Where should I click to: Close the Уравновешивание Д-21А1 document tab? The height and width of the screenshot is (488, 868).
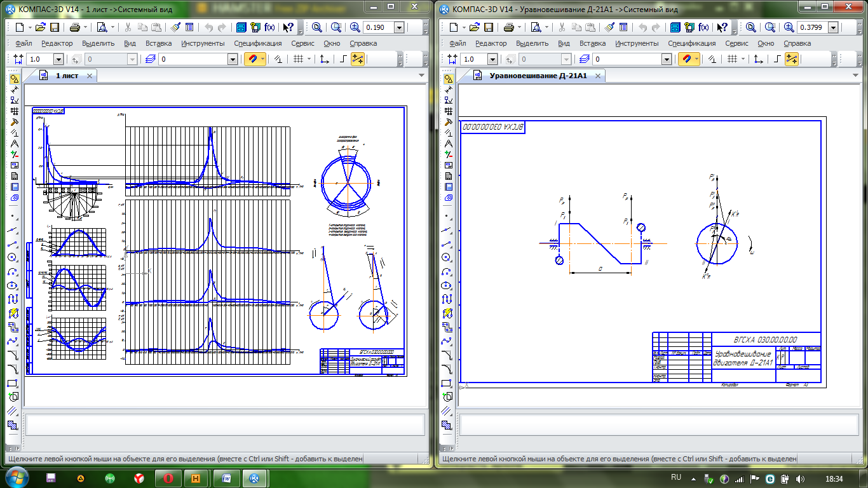tap(597, 76)
